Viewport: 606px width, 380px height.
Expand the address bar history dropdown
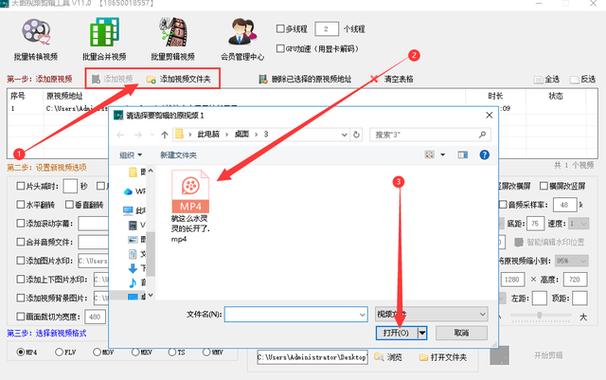coord(344,135)
